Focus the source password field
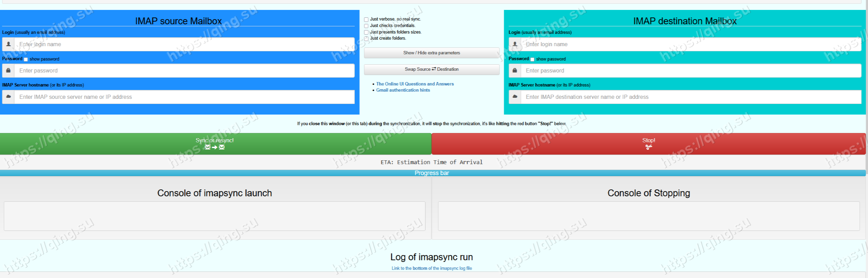The width and height of the screenshot is (868, 278). [184, 71]
